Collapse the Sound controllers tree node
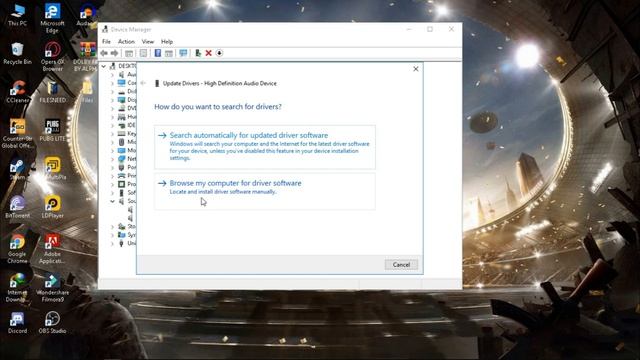Image resolution: width=640 pixels, height=360 pixels. pos(112,201)
